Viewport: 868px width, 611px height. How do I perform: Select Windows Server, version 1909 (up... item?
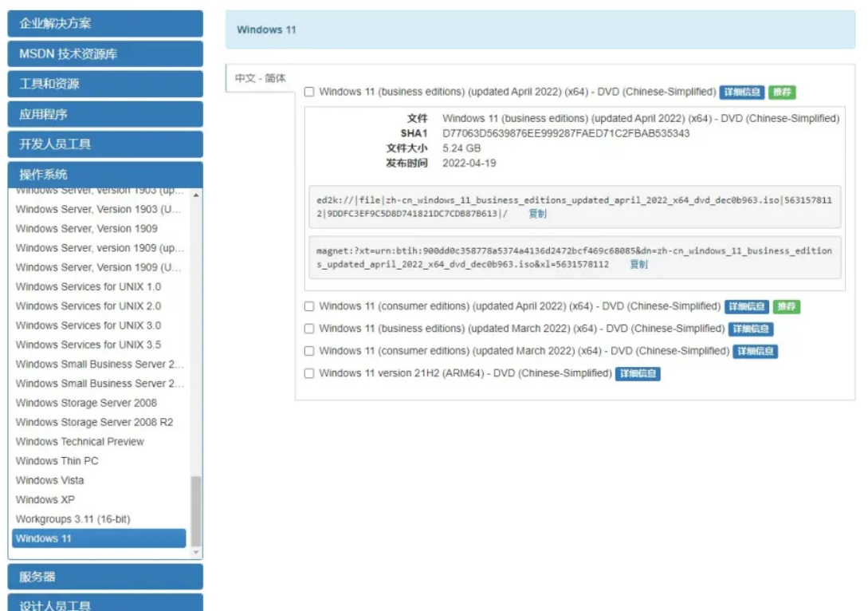click(x=99, y=247)
